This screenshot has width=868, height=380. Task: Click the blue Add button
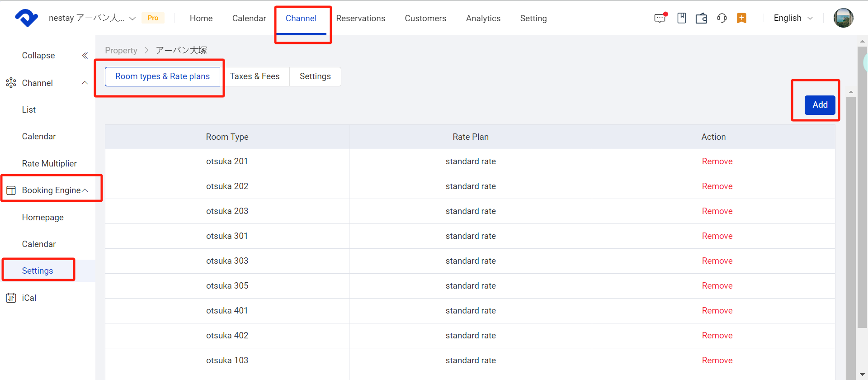point(820,105)
